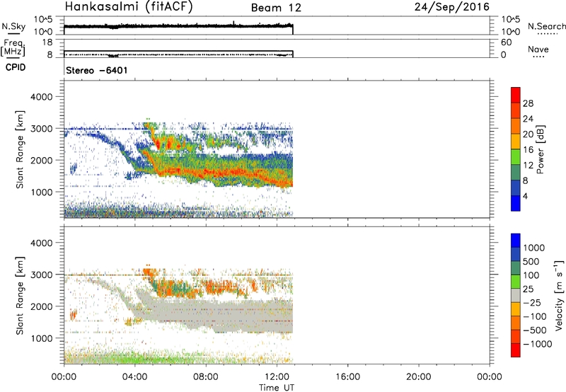The width and height of the screenshot is (566, 392).
Task: Pick the bottom blue segment of Power colorbar
Action: pos(516,203)
